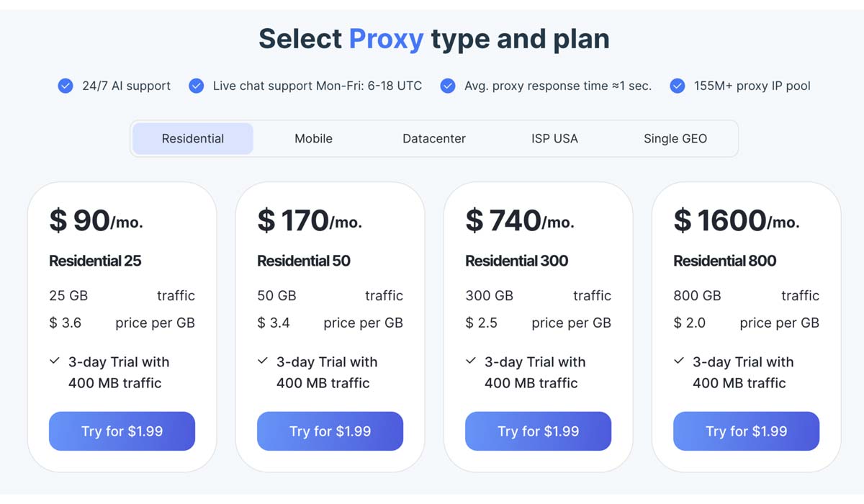Switch to the Mobile proxy tab
864x504 pixels.
[313, 138]
